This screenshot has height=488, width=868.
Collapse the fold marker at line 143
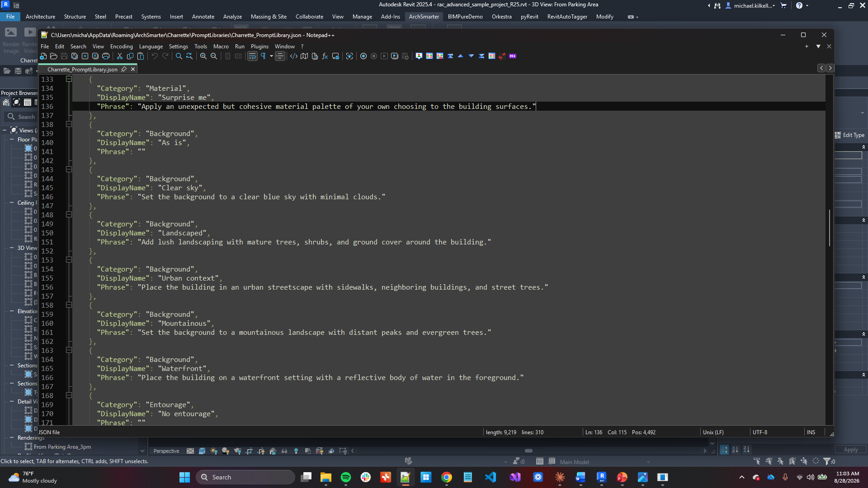(x=69, y=169)
